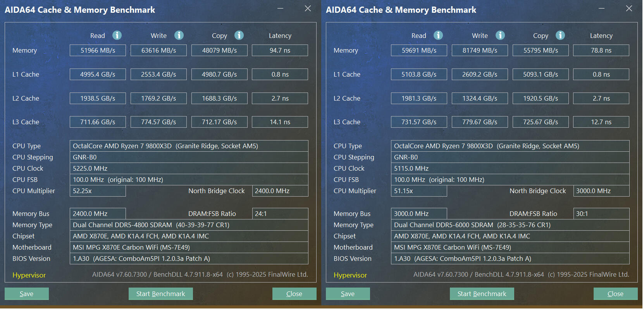Select Memory Copy value 48079 MB/s
The image size is (644, 310).
(x=219, y=50)
